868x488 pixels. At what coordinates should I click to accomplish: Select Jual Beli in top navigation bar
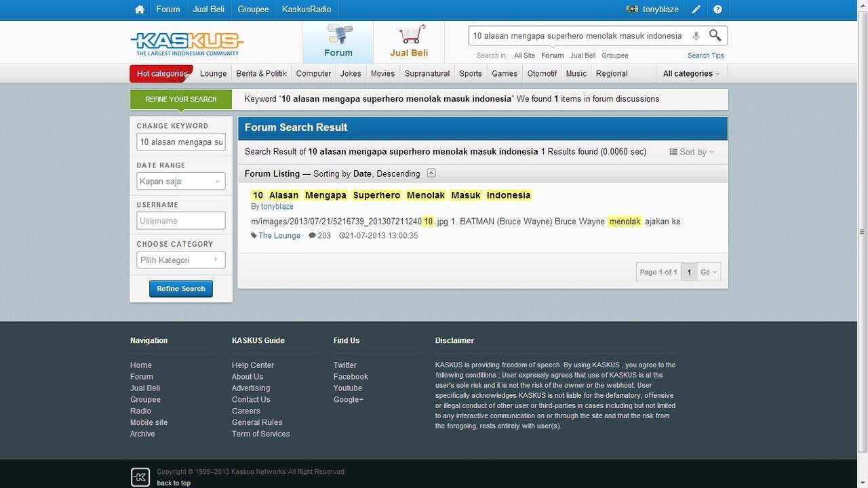point(208,9)
